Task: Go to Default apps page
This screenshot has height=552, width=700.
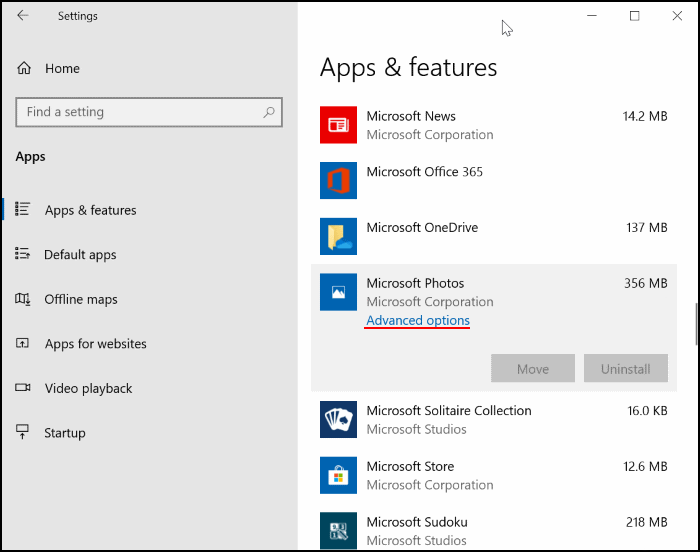Action: coord(80,255)
